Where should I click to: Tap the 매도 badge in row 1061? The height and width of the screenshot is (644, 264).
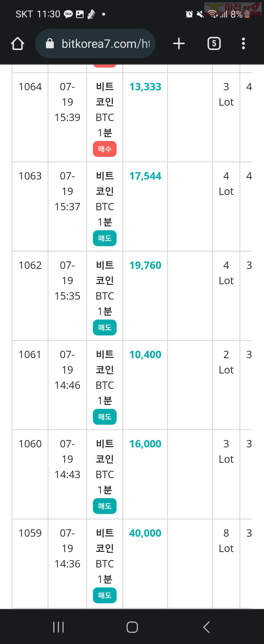105,417
